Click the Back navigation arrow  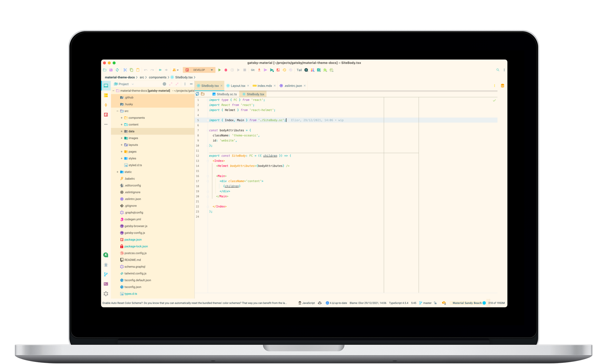pyautogui.click(x=160, y=70)
